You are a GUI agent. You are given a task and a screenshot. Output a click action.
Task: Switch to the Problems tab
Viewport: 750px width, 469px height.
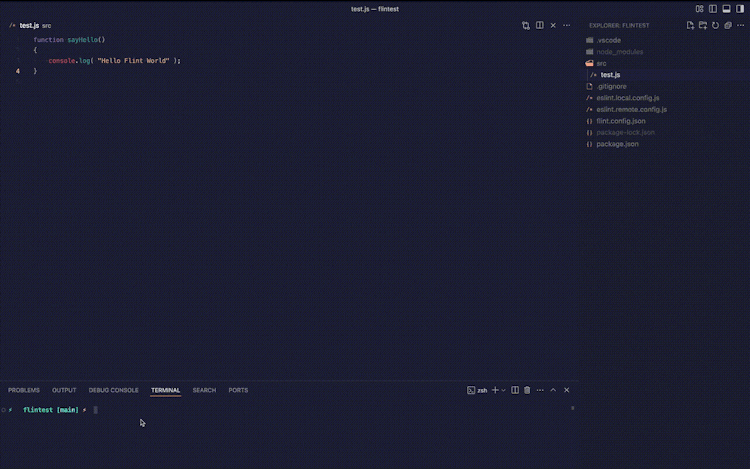click(x=24, y=390)
